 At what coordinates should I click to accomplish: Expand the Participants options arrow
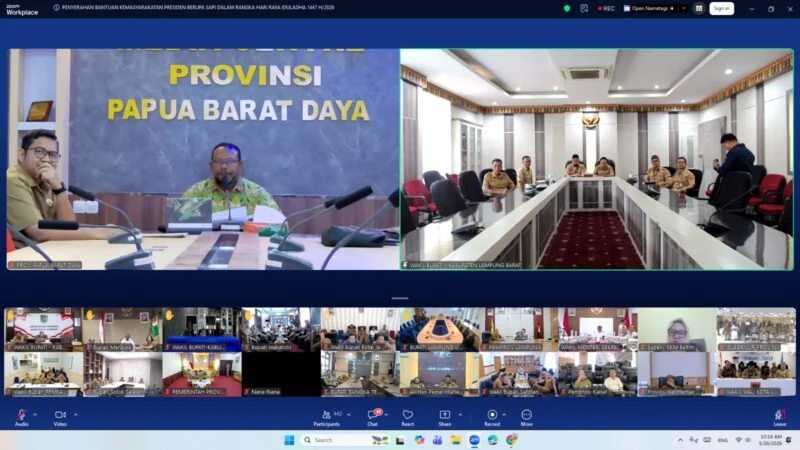(348, 415)
